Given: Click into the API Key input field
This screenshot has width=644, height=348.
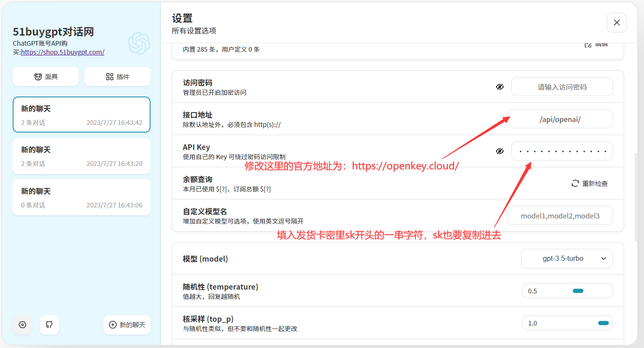Looking at the screenshot, I should coord(562,151).
